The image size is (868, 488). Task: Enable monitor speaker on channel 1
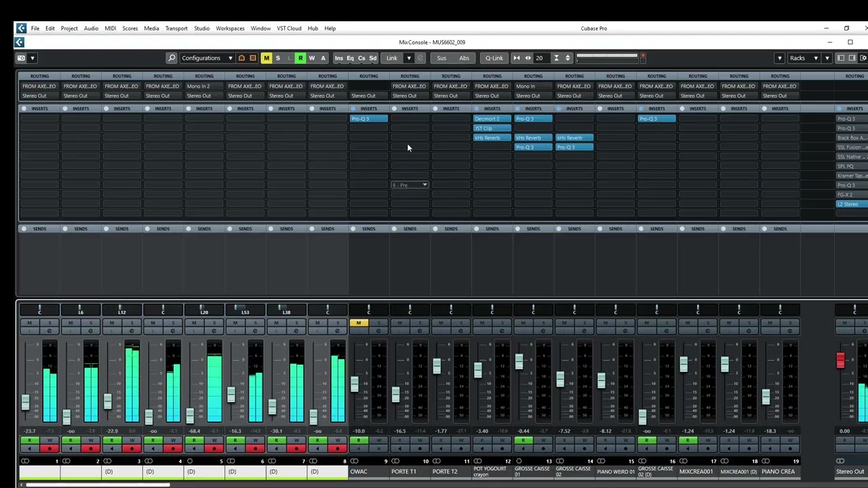click(x=29, y=449)
